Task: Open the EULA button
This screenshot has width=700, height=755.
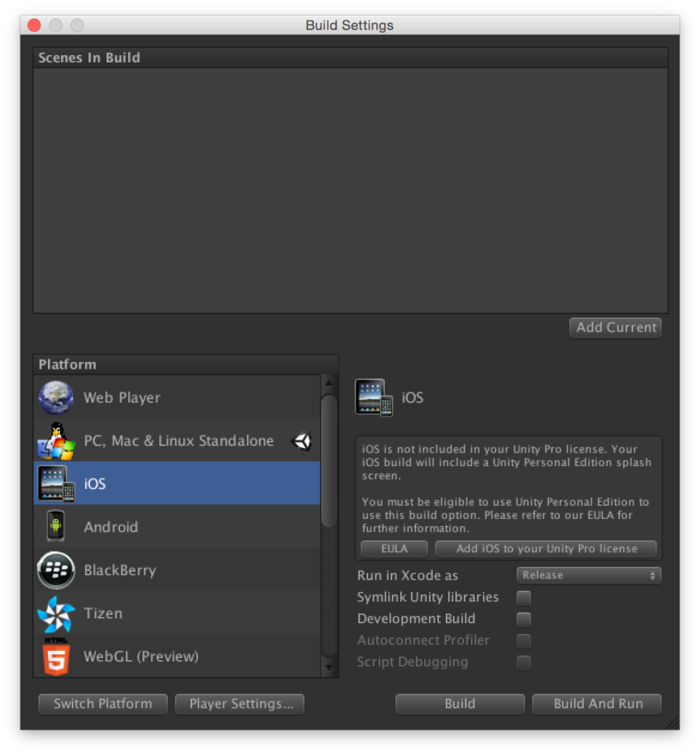Action: click(x=394, y=549)
